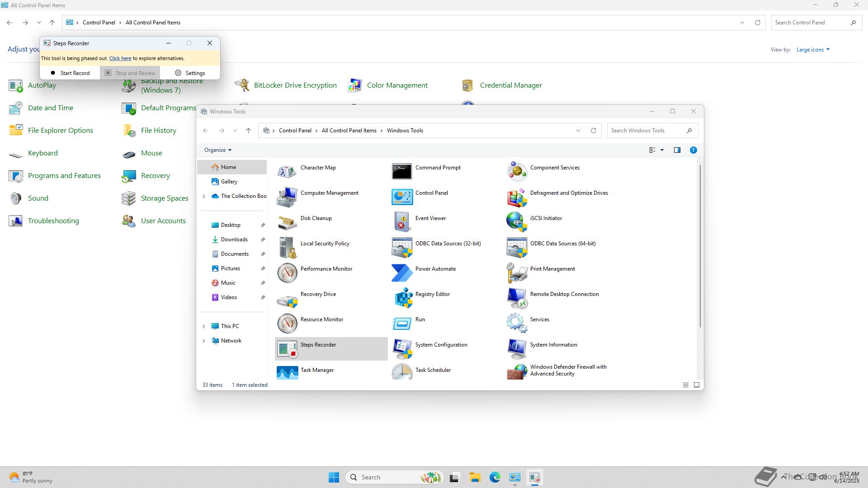868x488 pixels.
Task: Open the Registry Editor icon
Action: coord(402,298)
